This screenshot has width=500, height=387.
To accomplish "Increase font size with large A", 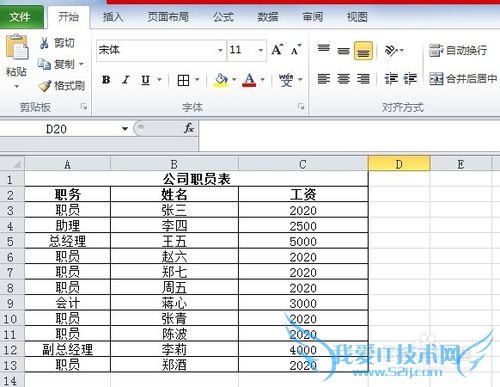I will click(x=277, y=50).
